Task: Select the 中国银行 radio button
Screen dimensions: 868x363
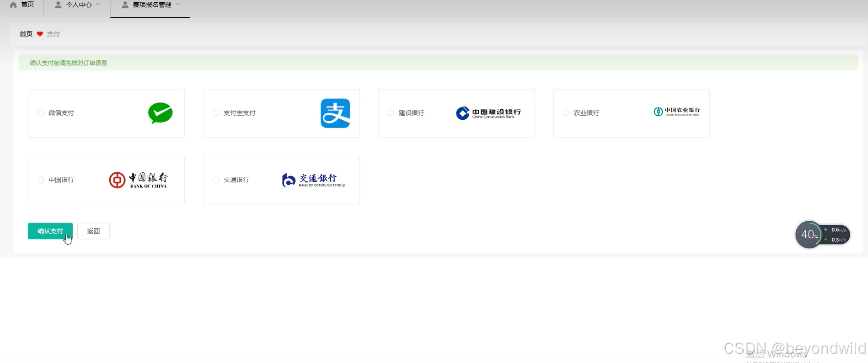Action: [41, 180]
